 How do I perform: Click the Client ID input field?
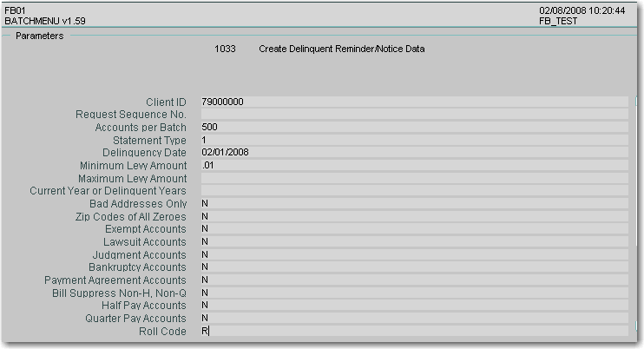pyautogui.click(x=413, y=102)
